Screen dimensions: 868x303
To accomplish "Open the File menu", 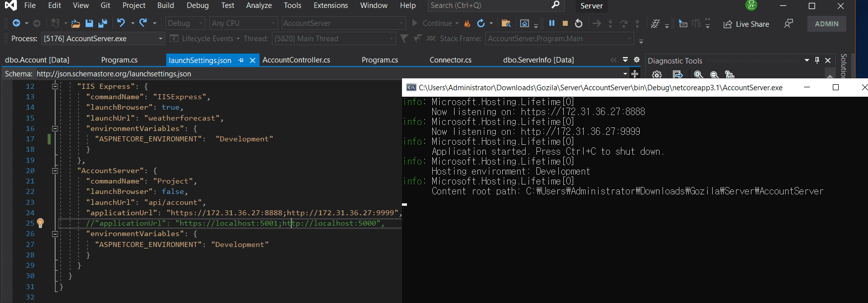I will [30, 5].
